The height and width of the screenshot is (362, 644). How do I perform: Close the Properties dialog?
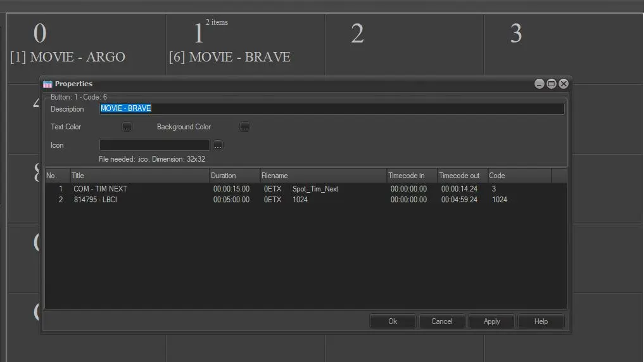click(564, 84)
